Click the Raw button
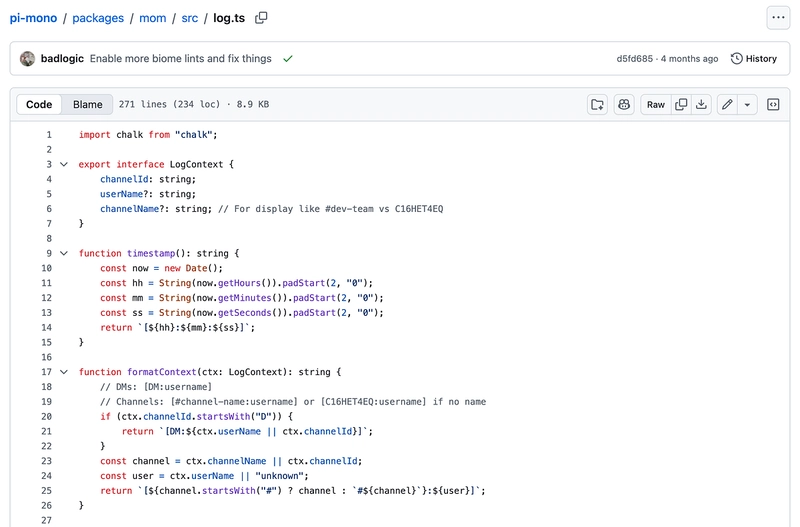The width and height of the screenshot is (800, 527). pos(655,104)
